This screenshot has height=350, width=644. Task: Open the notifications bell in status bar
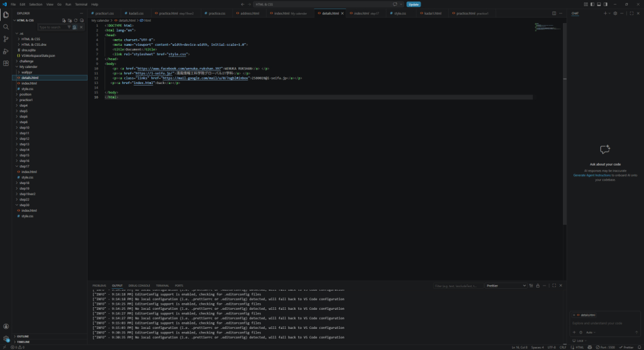pos(639,347)
